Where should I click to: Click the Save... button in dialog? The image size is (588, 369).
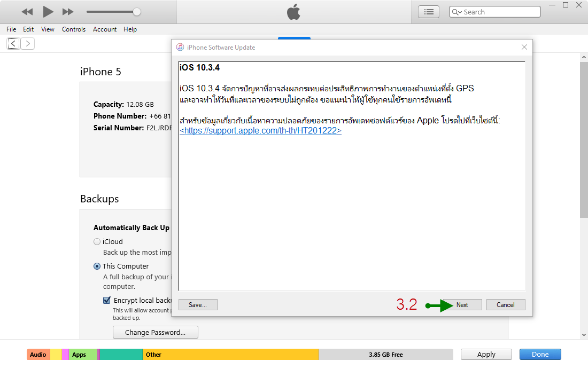click(x=198, y=305)
